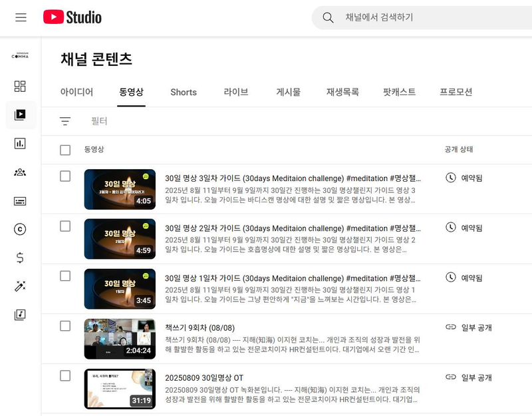This screenshot has height=416, width=532.
Task: Click the filter lines icon
Action: tap(65, 121)
